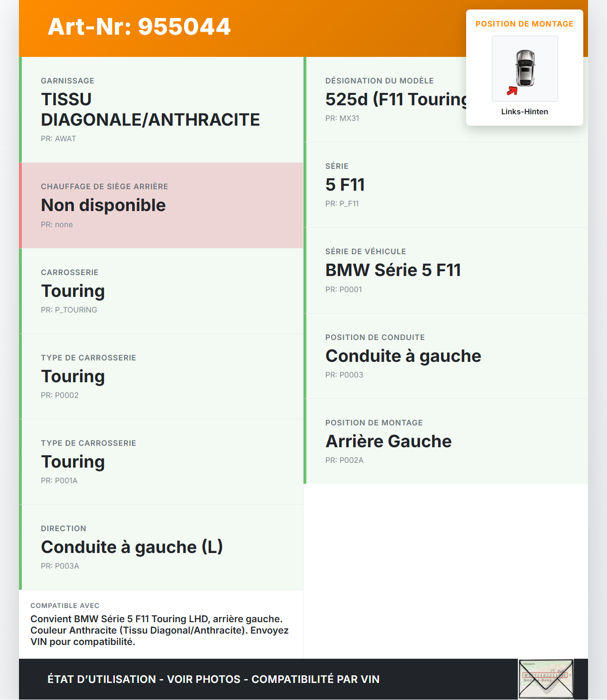
Task: Select the Série 5 F11 card
Action: [446, 184]
